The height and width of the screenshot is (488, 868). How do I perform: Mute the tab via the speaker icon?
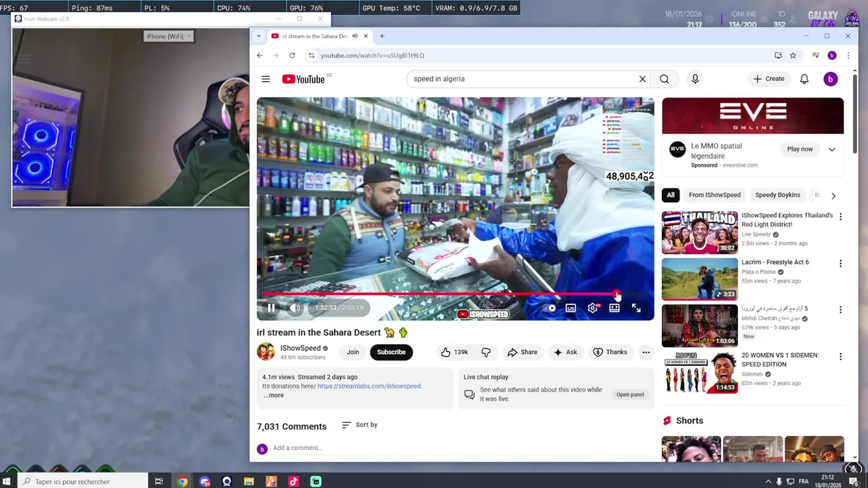(x=355, y=36)
